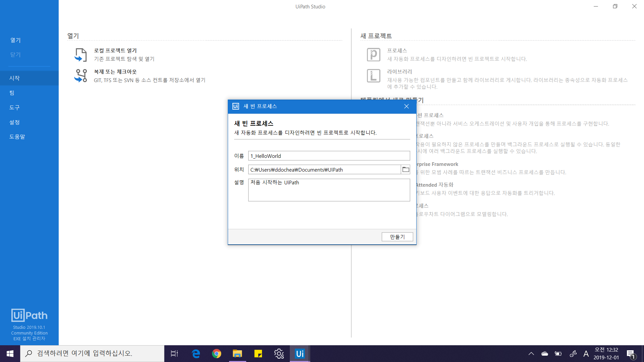Screen dimensions: 644x362
Task: Open the 설정 settings tab
Action: pyautogui.click(x=14, y=122)
